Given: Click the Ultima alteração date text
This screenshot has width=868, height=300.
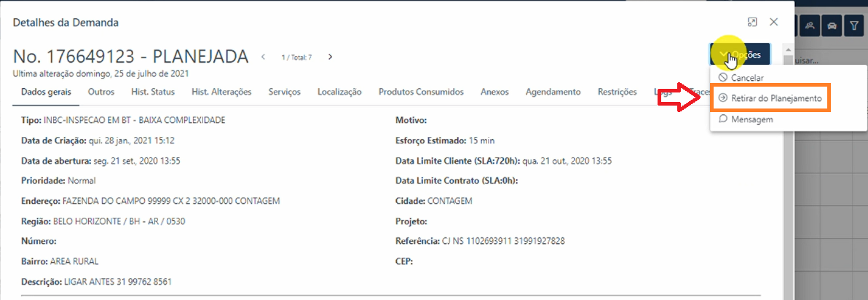Looking at the screenshot, I should [x=102, y=73].
